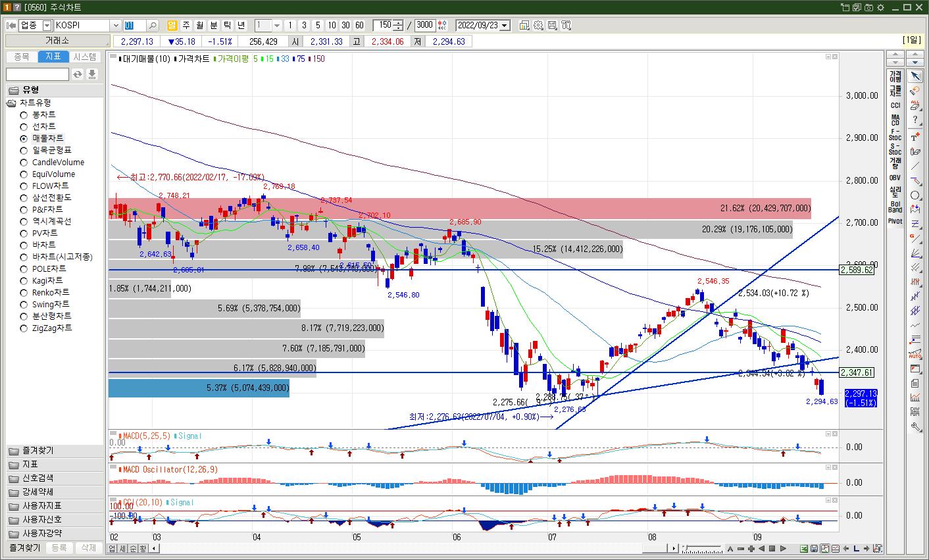Click the Pivot indicator shortcut button
The image size is (929, 560).
pos(895,221)
